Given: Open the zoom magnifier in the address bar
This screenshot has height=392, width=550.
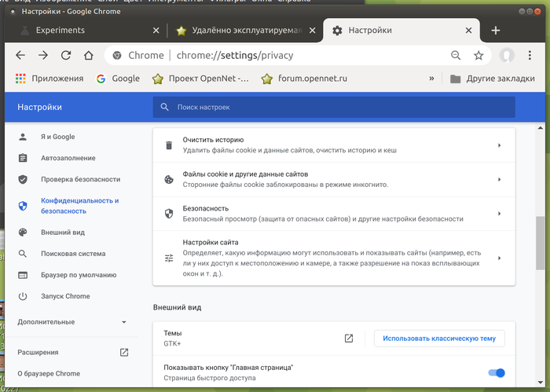Looking at the screenshot, I should tap(456, 55).
